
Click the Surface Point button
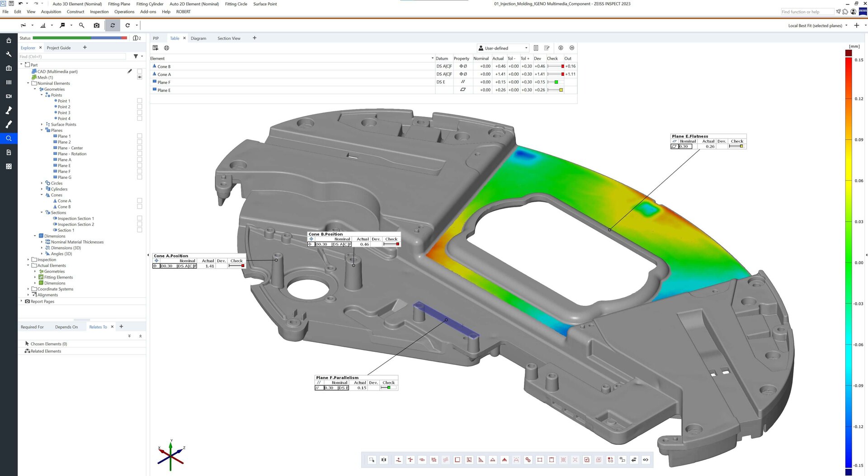265,4
